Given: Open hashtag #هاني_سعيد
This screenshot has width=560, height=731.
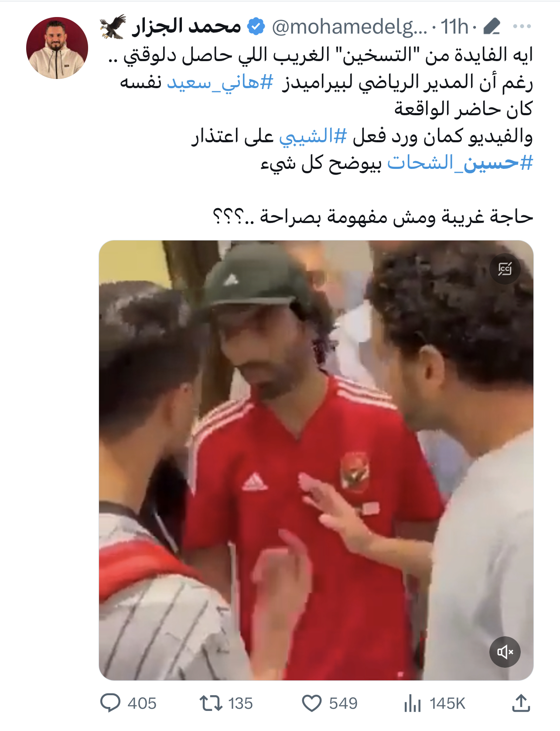Looking at the screenshot, I should tap(220, 82).
